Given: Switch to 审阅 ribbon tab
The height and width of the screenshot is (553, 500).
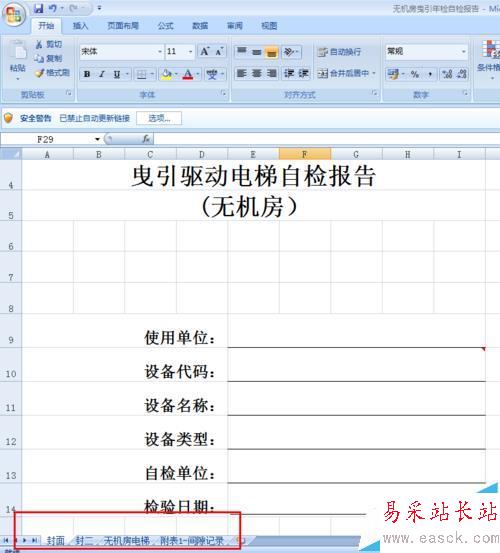Looking at the screenshot, I should coord(234,26).
